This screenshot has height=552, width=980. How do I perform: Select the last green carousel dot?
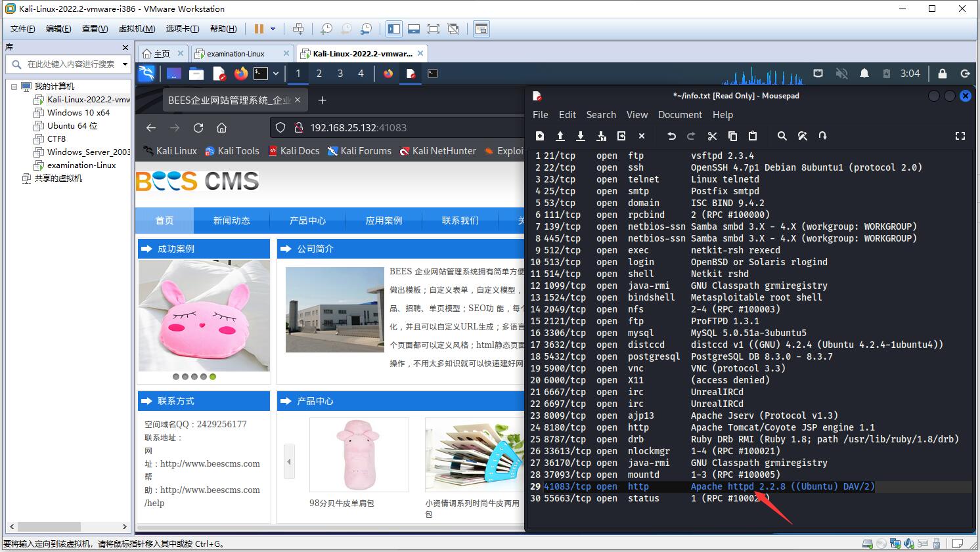[213, 377]
